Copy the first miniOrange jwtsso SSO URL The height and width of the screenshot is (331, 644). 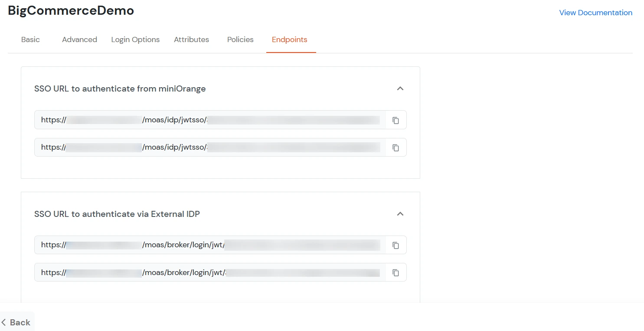[x=396, y=120]
